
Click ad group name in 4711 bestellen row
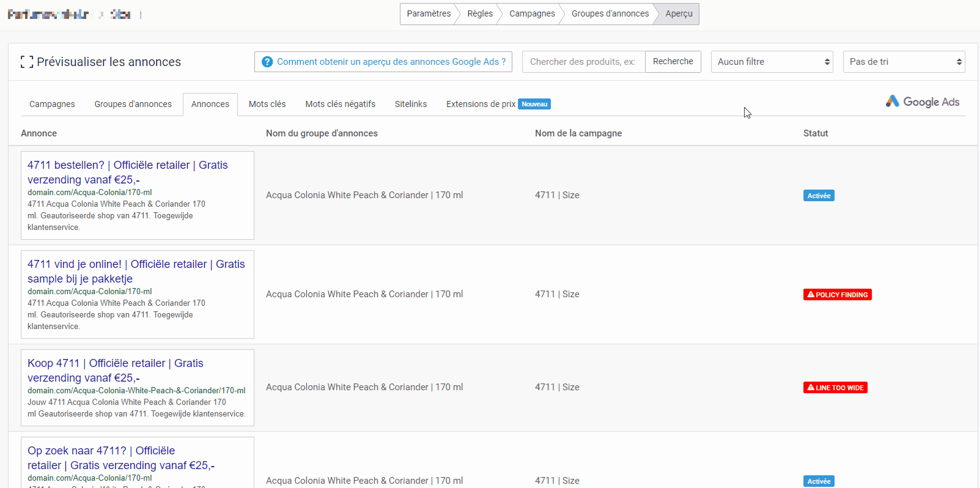coord(364,195)
